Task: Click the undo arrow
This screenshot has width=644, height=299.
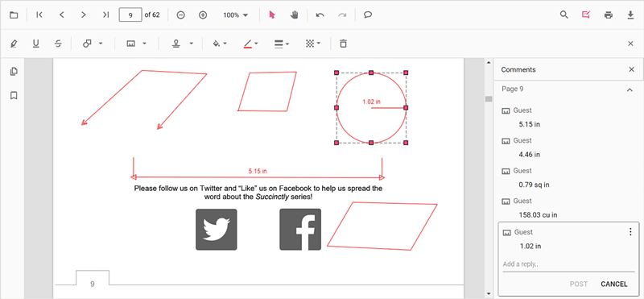Action: (x=320, y=15)
